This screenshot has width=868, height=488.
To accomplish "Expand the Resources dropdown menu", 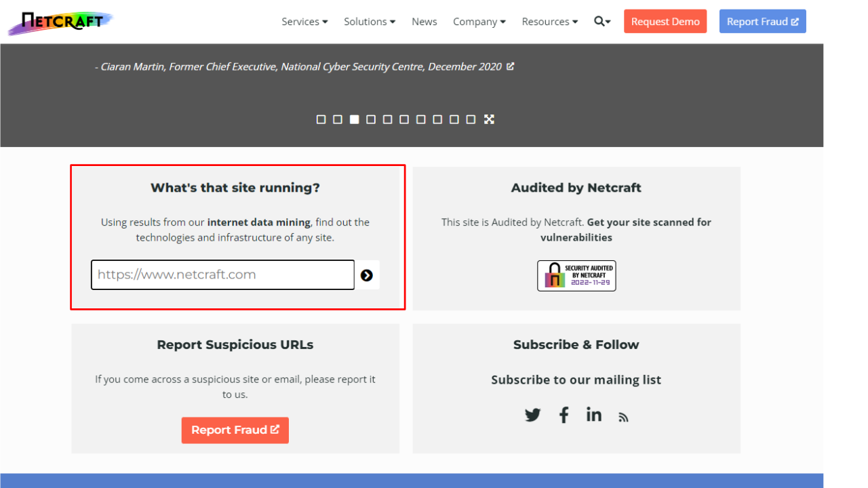I will [x=550, y=22].
